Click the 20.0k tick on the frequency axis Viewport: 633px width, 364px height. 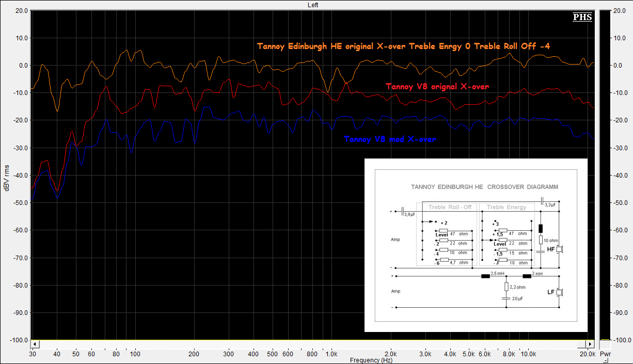tap(587, 354)
